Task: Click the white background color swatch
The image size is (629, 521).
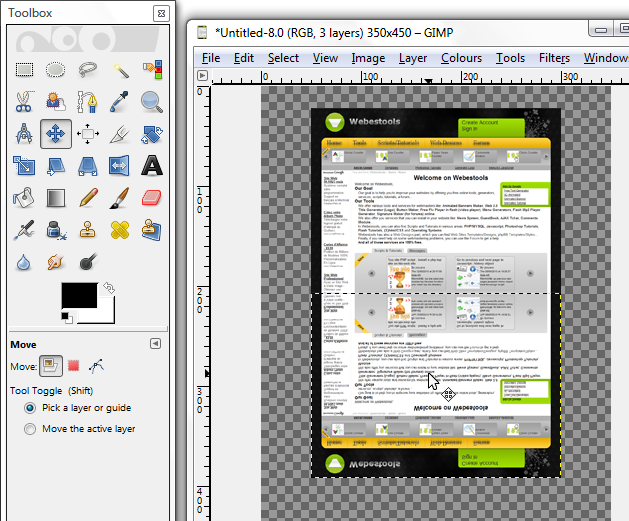Action: click(x=105, y=314)
